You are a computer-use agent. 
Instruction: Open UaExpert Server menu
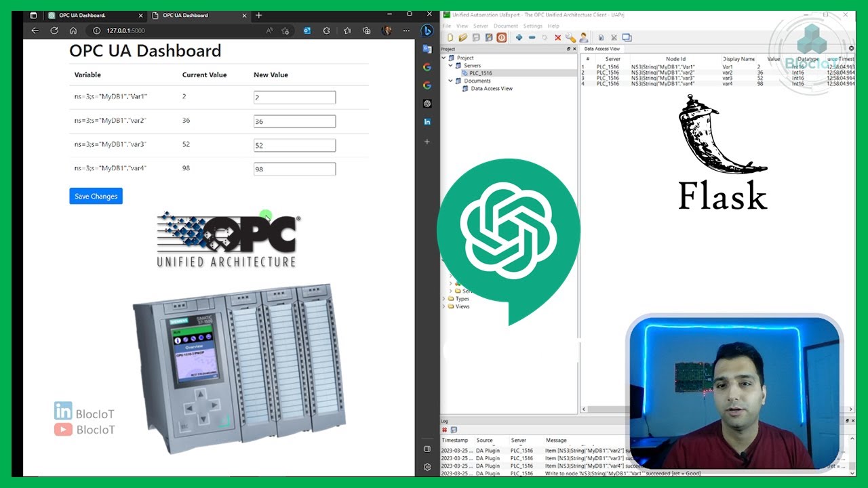(480, 26)
